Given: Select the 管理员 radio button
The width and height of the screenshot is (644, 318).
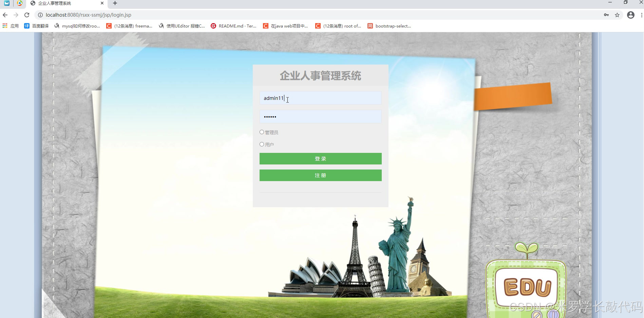Looking at the screenshot, I should (262, 132).
